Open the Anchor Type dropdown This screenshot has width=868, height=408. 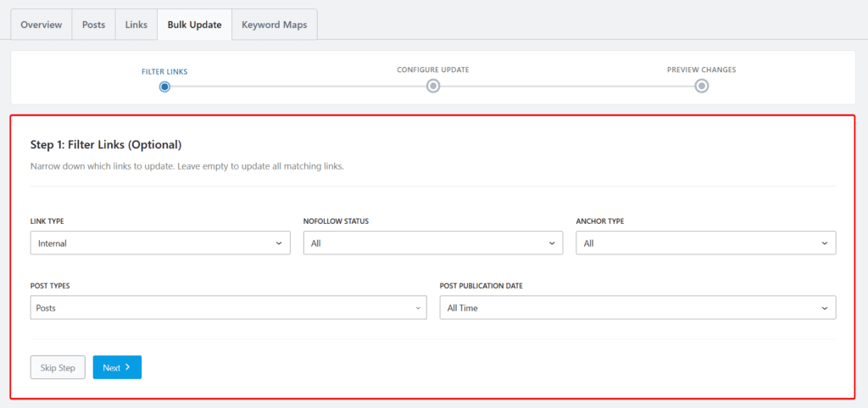click(705, 243)
